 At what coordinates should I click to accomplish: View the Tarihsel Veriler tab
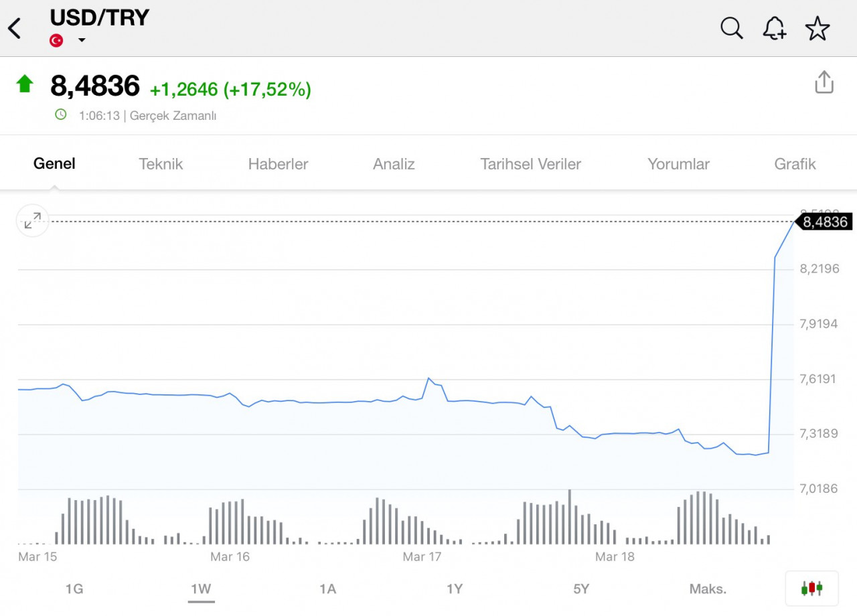[x=530, y=164]
